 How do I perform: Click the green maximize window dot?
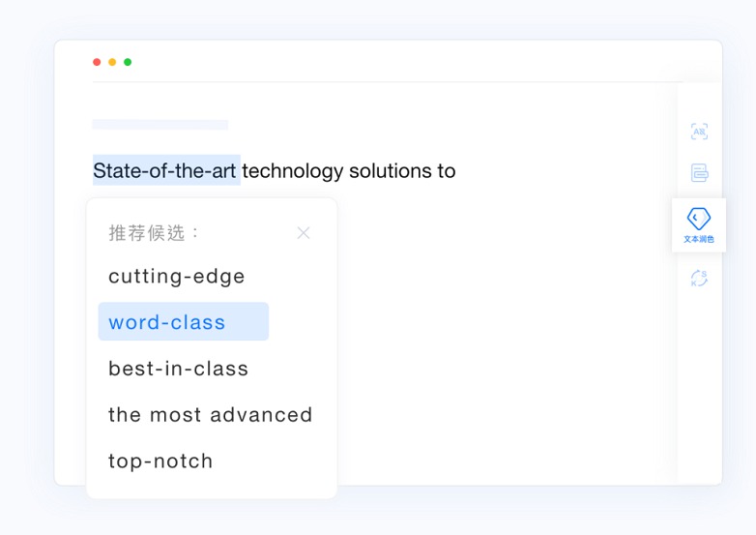tap(128, 62)
